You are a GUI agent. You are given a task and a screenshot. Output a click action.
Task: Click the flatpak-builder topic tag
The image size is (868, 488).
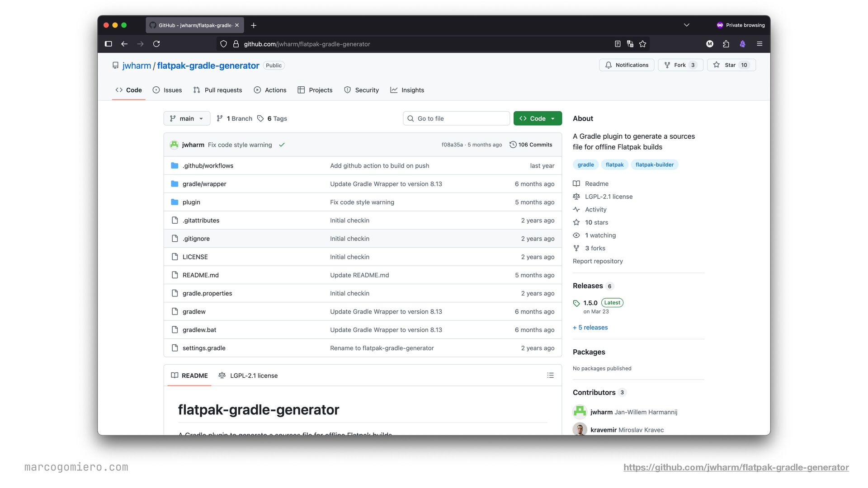click(x=654, y=165)
